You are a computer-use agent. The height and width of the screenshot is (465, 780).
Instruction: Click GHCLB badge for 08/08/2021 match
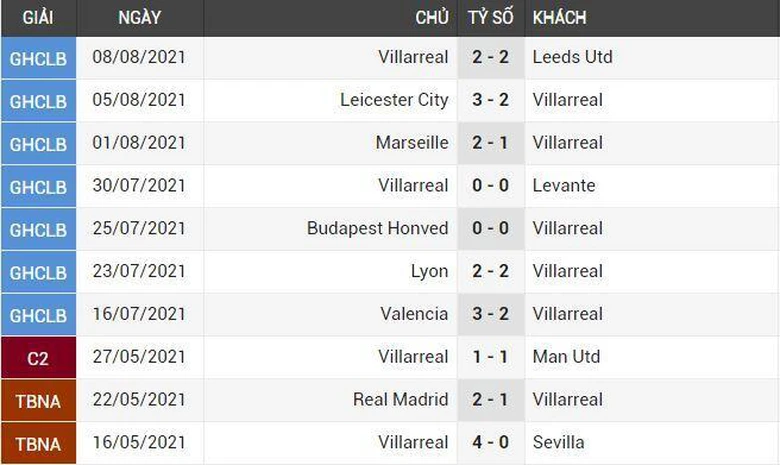[38, 58]
